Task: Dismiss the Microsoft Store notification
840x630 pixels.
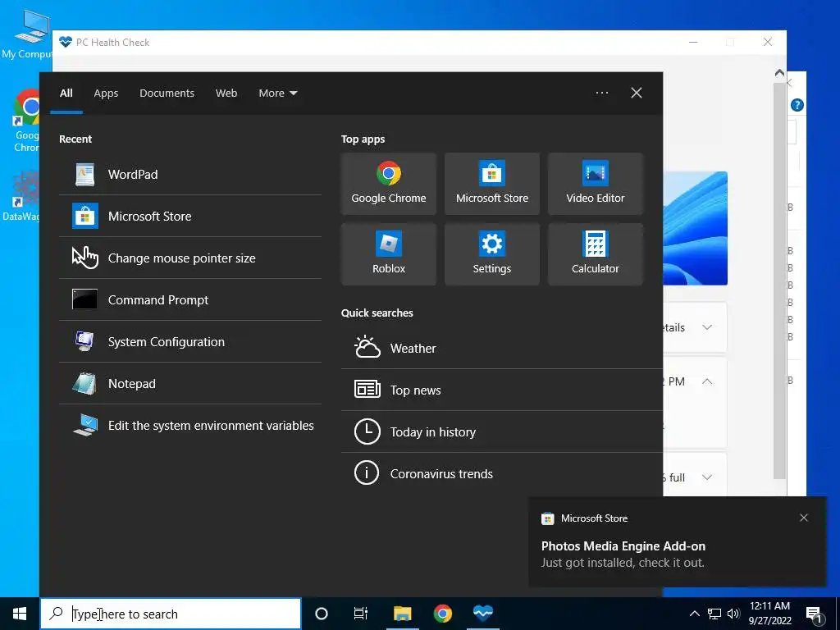Action: click(804, 518)
